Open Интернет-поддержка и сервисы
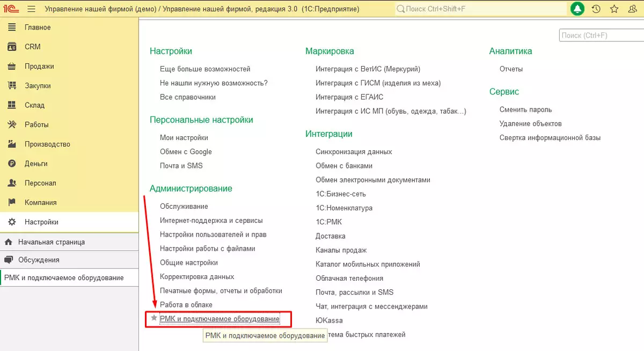This screenshot has height=351, width=644. [211, 221]
